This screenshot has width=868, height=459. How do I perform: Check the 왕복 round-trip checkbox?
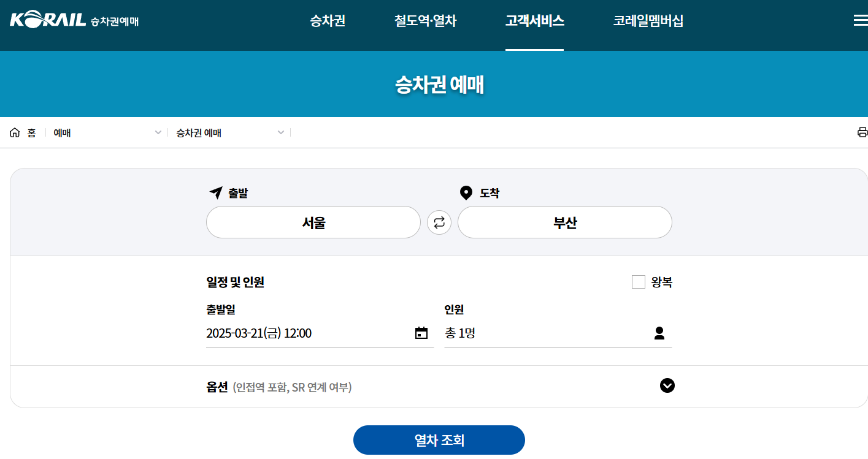[639, 282]
